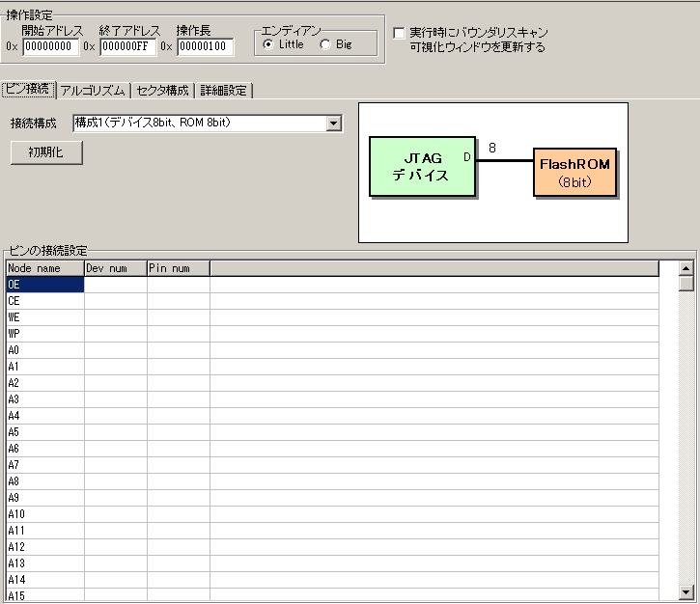Screen dimensions: 700x604
Task: Select the Little endian radio button
Action: [267, 45]
